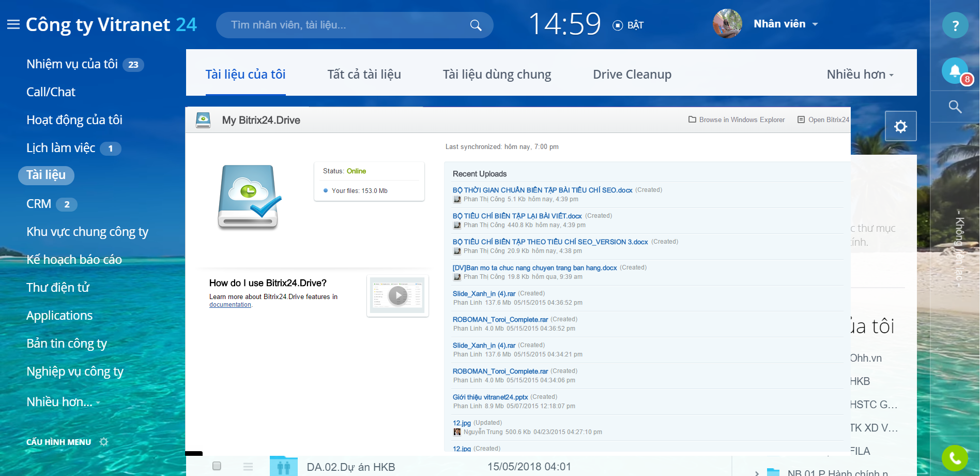The height and width of the screenshot is (476, 980).
Task: Expand the NB.01 folder tree arrow
Action: [x=757, y=473]
